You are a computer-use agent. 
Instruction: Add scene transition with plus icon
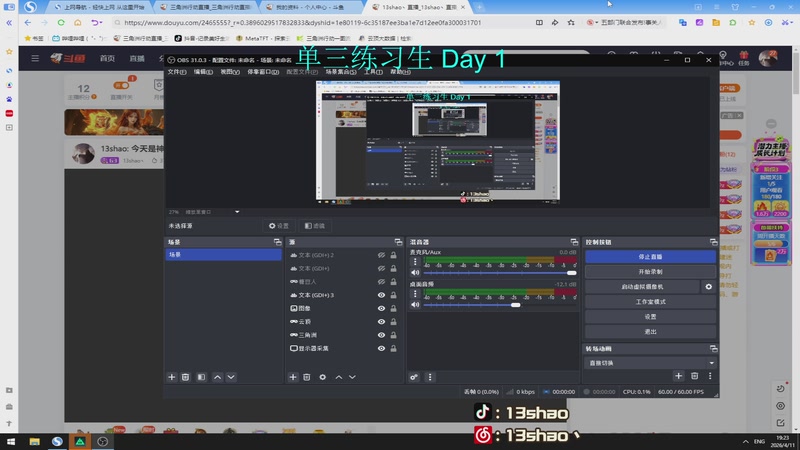point(679,376)
